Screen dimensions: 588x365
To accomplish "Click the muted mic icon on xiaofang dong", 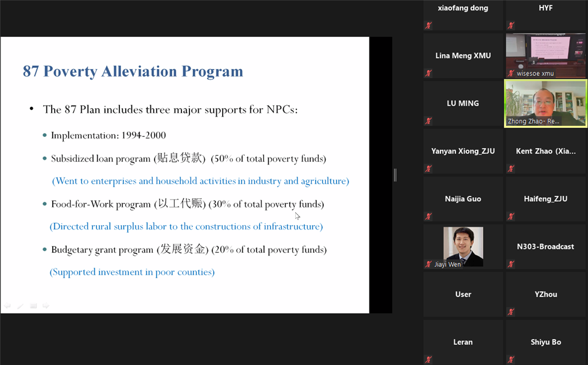I will click(x=428, y=25).
